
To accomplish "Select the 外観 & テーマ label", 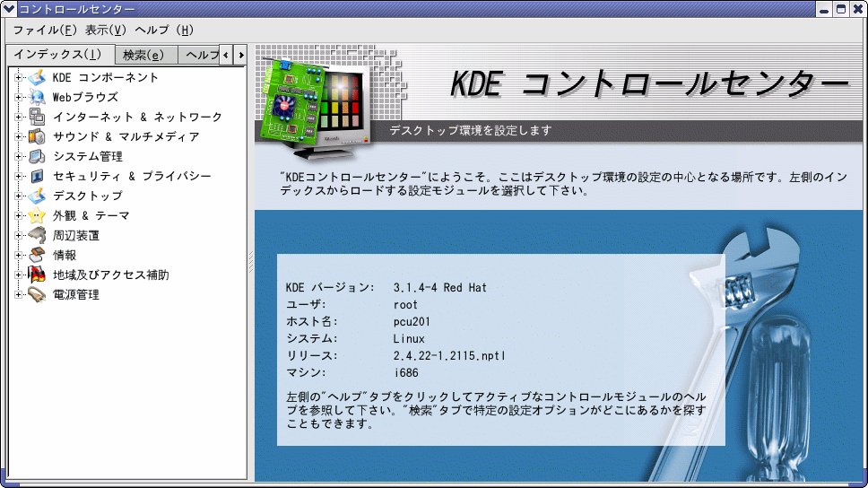I will point(91,215).
